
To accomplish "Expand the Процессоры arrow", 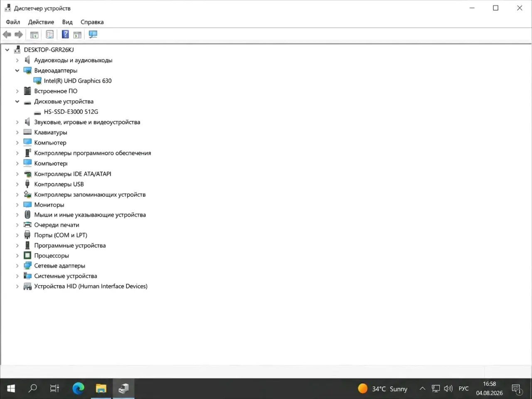I will (17, 256).
